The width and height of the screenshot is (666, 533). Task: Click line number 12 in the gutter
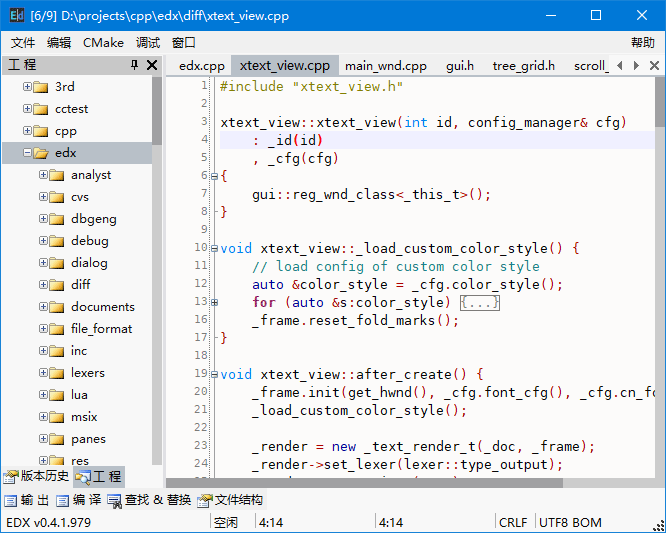pyautogui.click(x=200, y=284)
